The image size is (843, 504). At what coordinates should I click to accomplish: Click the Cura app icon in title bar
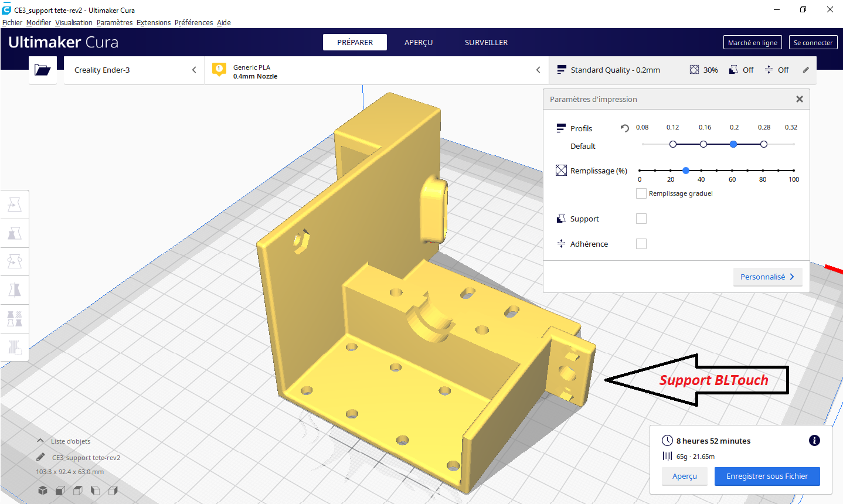click(7, 10)
